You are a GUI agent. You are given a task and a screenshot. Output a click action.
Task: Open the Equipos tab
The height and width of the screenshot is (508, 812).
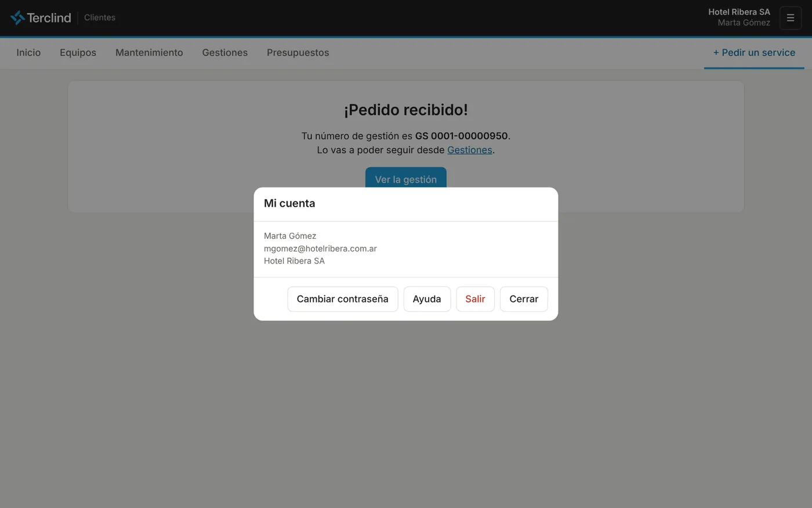tap(78, 53)
